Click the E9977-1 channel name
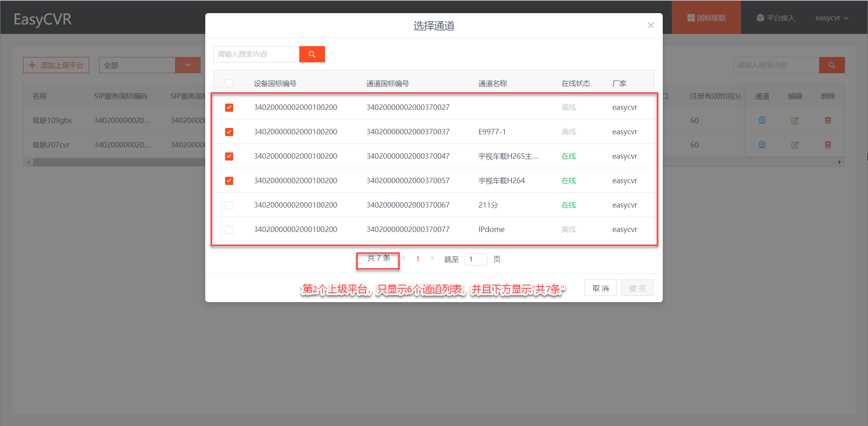 coord(492,132)
